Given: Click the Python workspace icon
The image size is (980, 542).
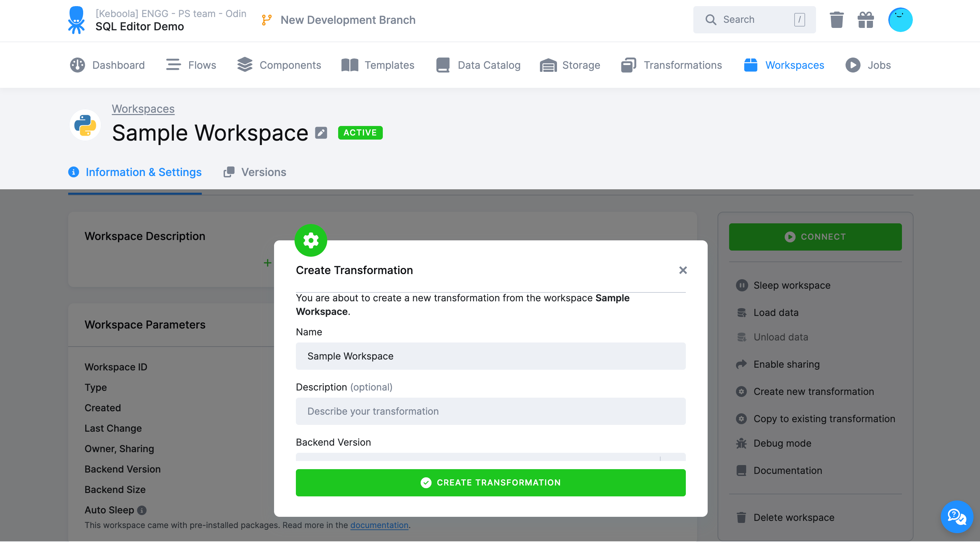Looking at the screenshot, I should [85, 125].
